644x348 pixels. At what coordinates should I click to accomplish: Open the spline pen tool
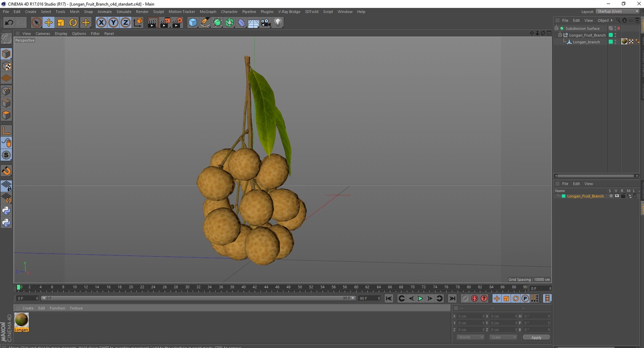coord(205,23)
